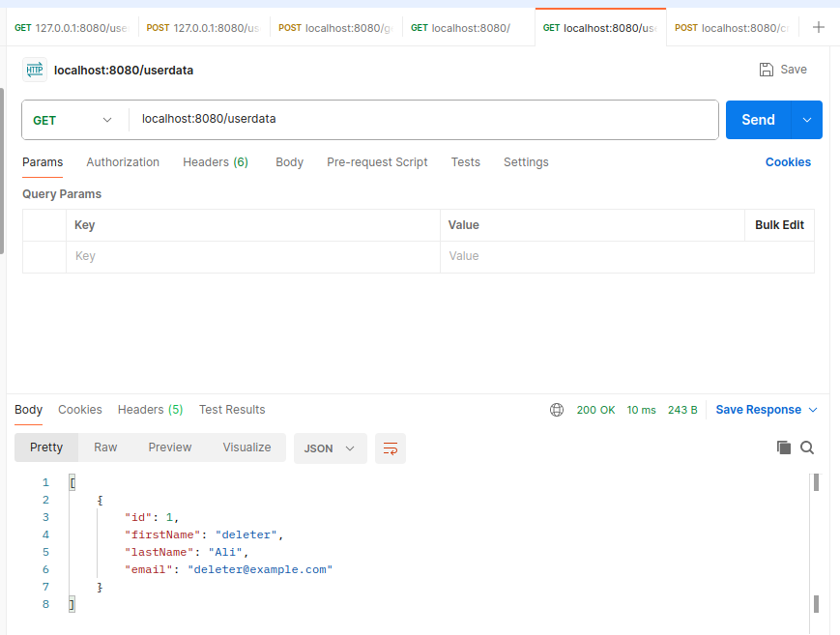Screen dimensions: 840x635
Task: Open the Send button dropdown arrow
Action: click(x=806, y=119)
